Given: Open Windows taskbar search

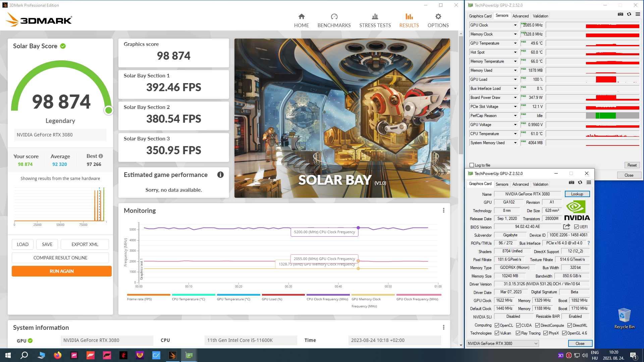Looking at the screenshot, I should [24, 355].
